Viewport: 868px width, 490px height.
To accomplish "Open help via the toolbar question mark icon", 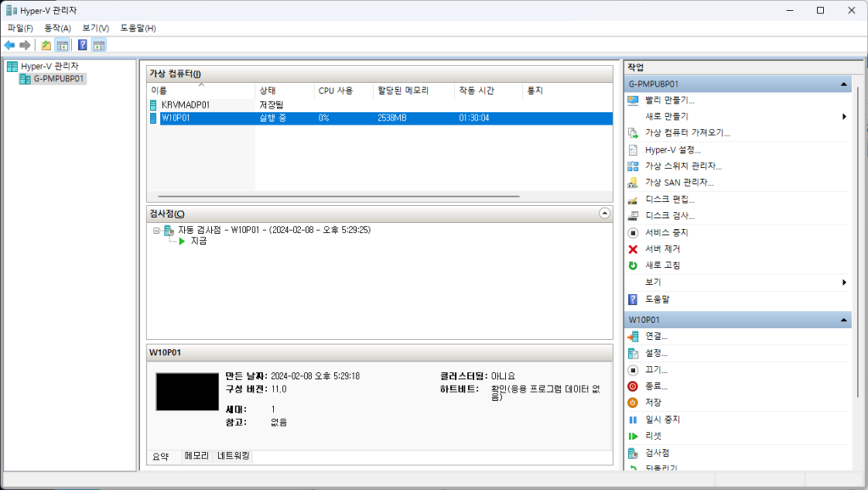I will [82, 46].
